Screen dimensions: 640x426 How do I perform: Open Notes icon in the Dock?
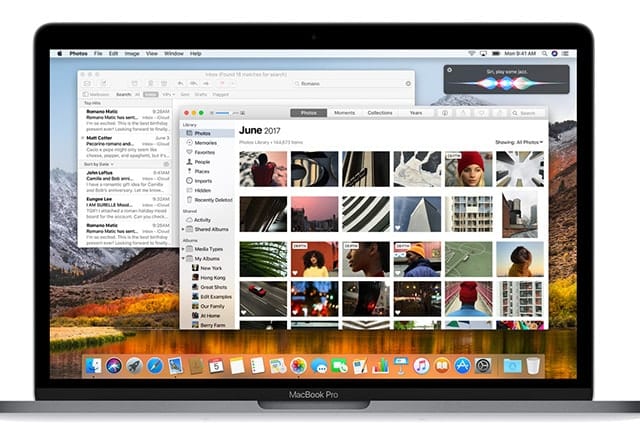(237, 366)
